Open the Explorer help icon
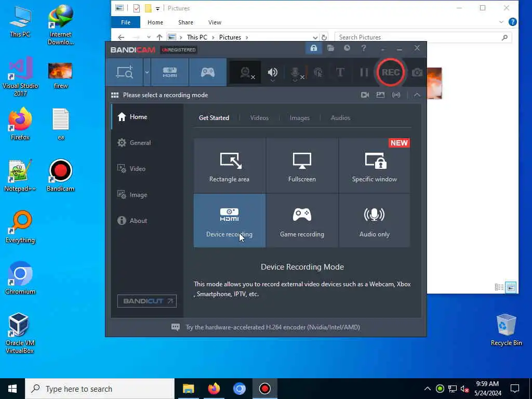Viewport: 532px width, 399px height. 513,22
